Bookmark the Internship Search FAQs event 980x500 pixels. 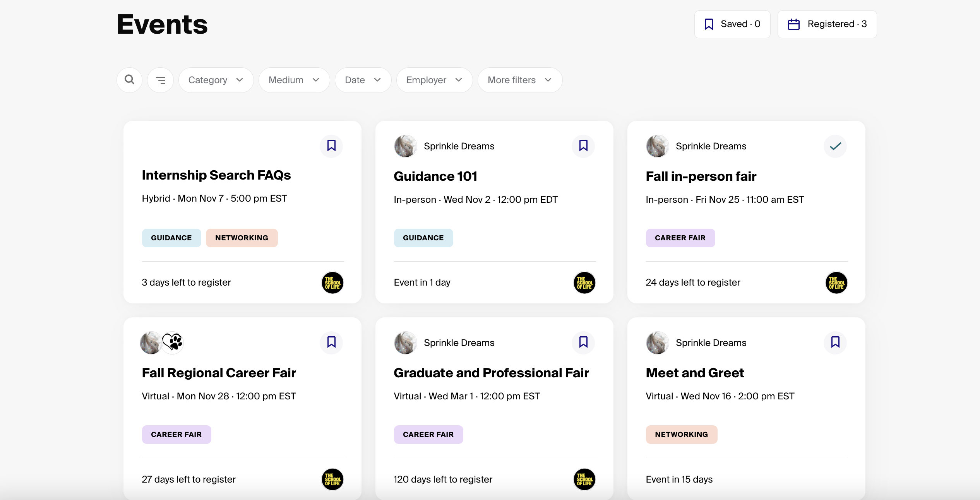[x=331, y=146]
